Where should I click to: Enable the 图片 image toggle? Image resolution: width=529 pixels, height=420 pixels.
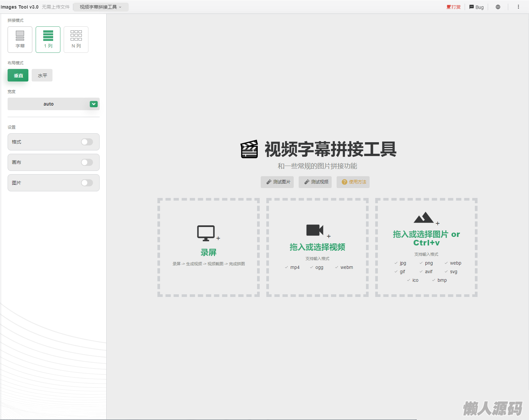click(87, 183)
